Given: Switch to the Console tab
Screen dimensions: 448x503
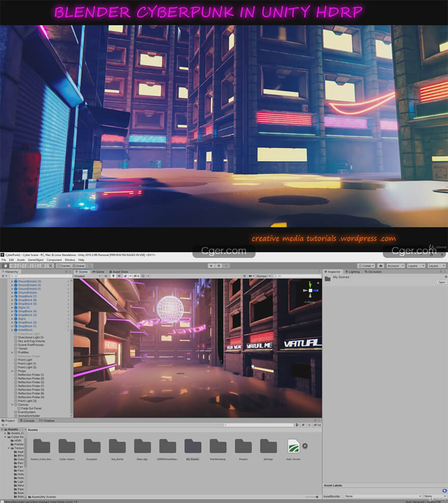Looking at the screenshot, I should pyautogui.click(x=27, y=420).
